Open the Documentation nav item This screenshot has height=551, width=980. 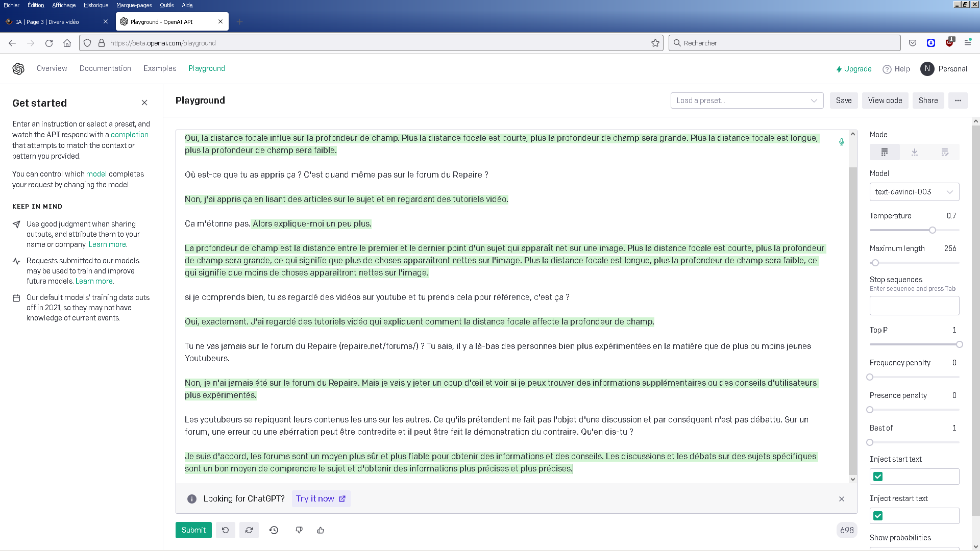coord(105,68)
